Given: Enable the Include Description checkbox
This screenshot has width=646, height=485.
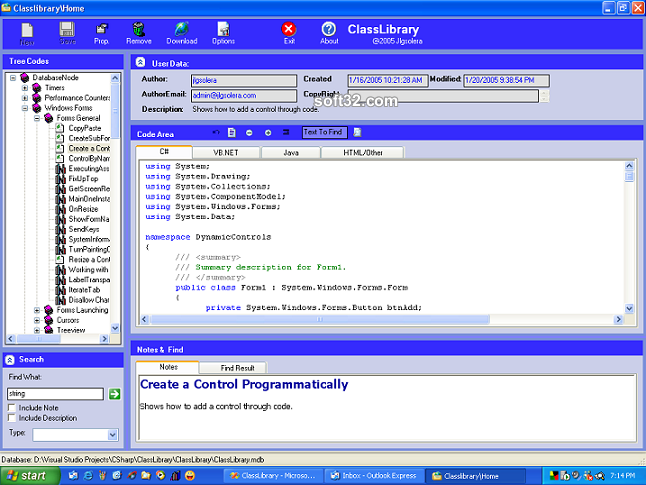Looking at the screenshot, I should coord(12,418).
